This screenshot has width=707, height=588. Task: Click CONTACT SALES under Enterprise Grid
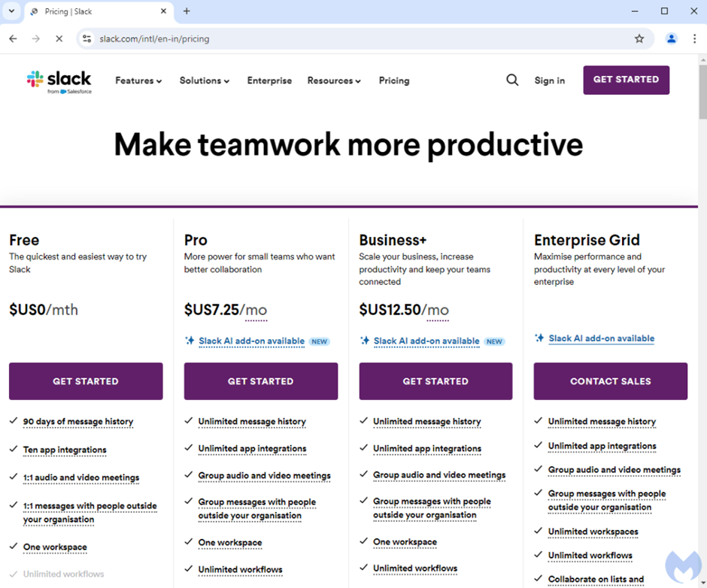611,381
